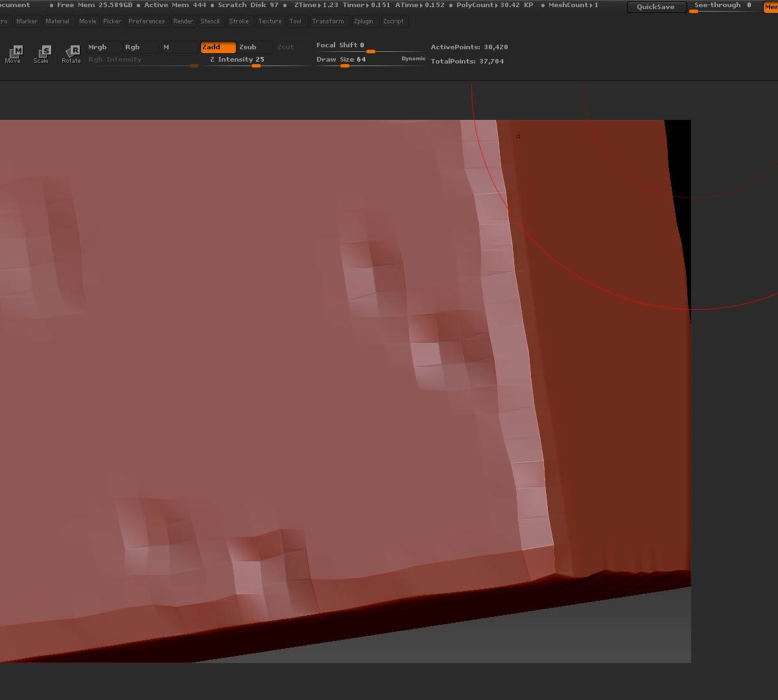Image resolution: width=778 pixels, height=700 pixels.
Task: Open the Material menu
Action: [x=57, y=21]
